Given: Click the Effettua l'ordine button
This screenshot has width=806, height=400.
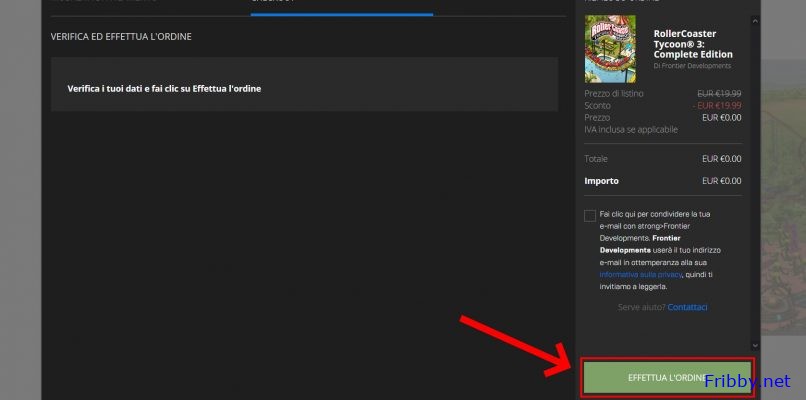Looking at the screenshot, I should coord(666,377).
